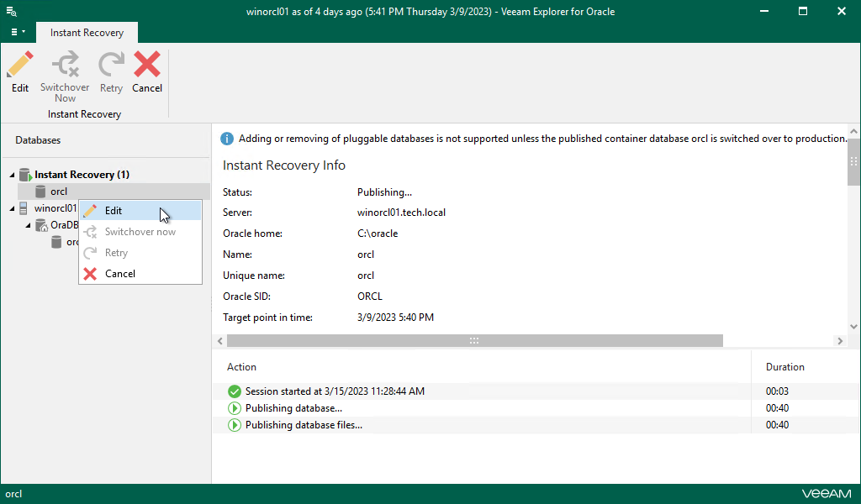Click the 'winorcl01.tech.local' server value
This screenshot has width=861, height=504.
(401, 213)
